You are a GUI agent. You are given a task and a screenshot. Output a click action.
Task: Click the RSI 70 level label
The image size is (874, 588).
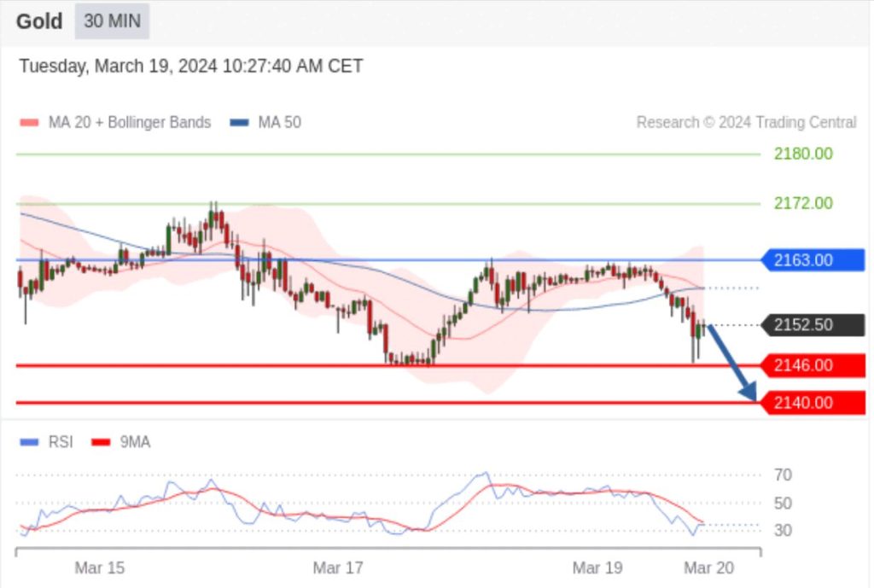783,475
